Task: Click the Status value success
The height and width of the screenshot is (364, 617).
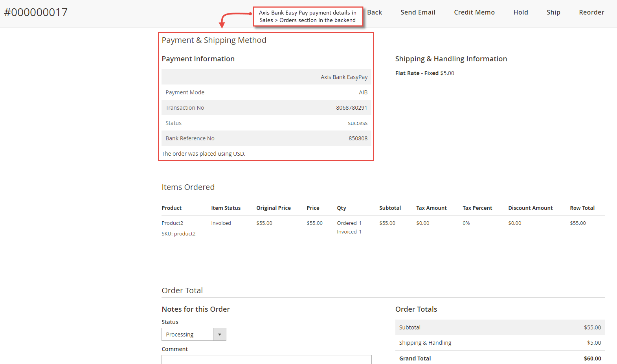Action: pyautogui.click(x=358, y=123)
